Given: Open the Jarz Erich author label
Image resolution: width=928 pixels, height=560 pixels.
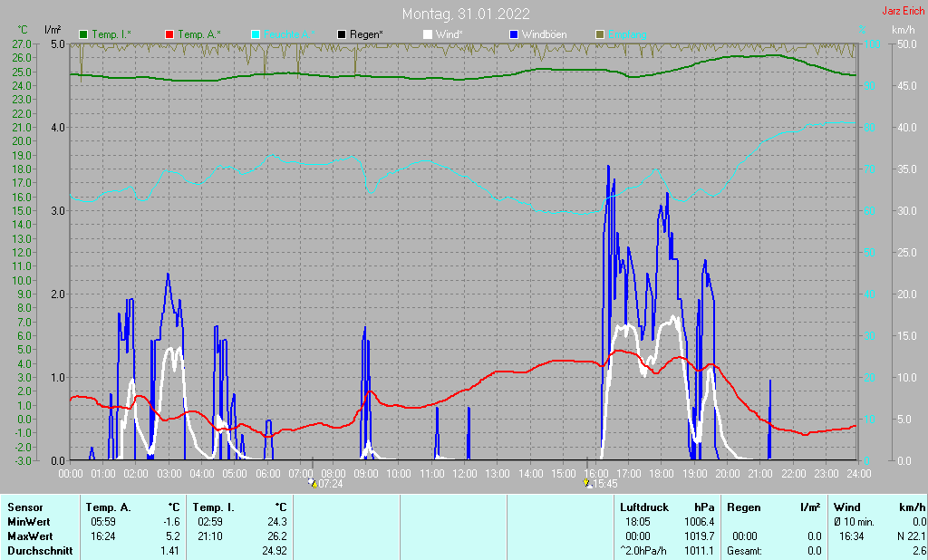Looking at the screenshot, I should point(903,11).
